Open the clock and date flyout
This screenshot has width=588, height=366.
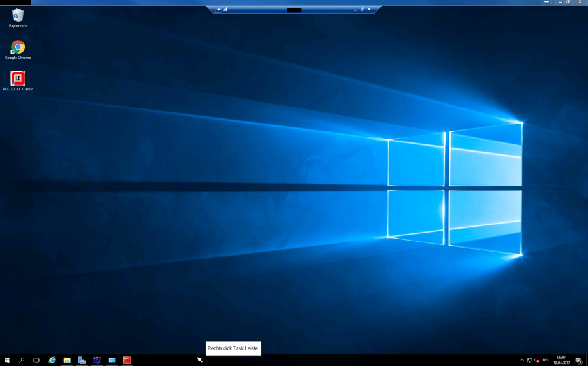pos(561,360)
